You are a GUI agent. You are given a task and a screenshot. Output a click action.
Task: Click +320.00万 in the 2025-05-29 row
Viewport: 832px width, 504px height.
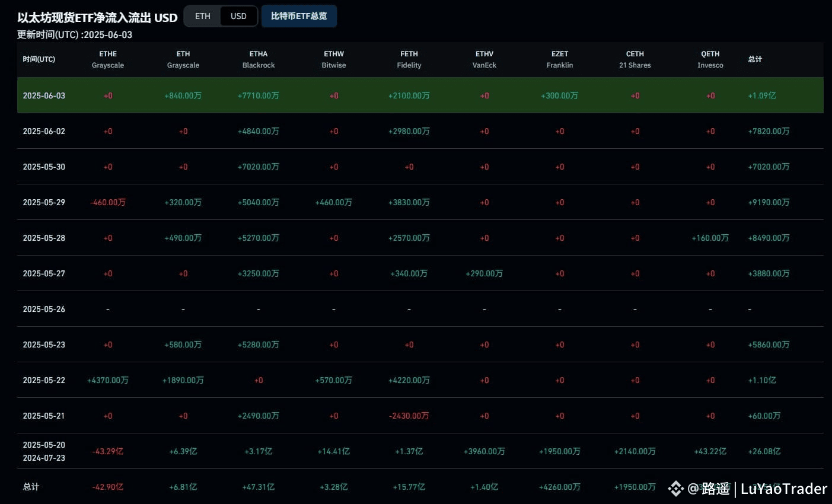[183, 202]
